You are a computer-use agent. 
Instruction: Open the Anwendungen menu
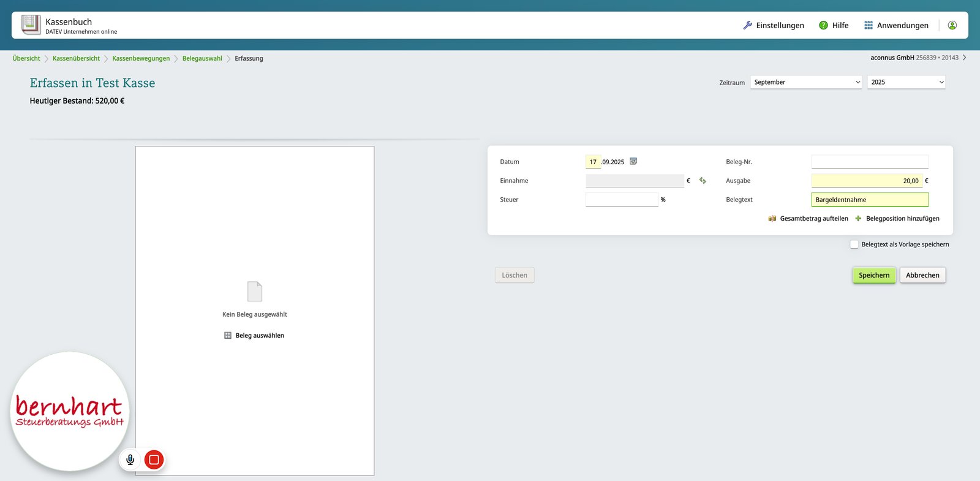pyautogui.click(x=896, y=25)
